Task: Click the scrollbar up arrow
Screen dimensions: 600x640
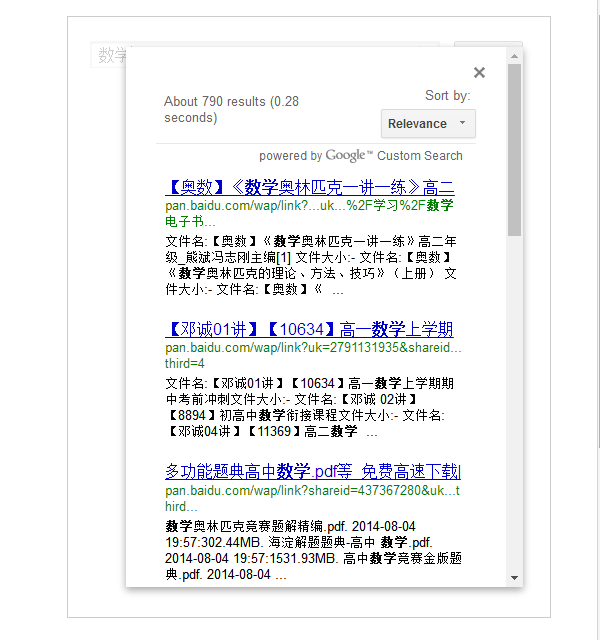Action: tap(514, 56)
